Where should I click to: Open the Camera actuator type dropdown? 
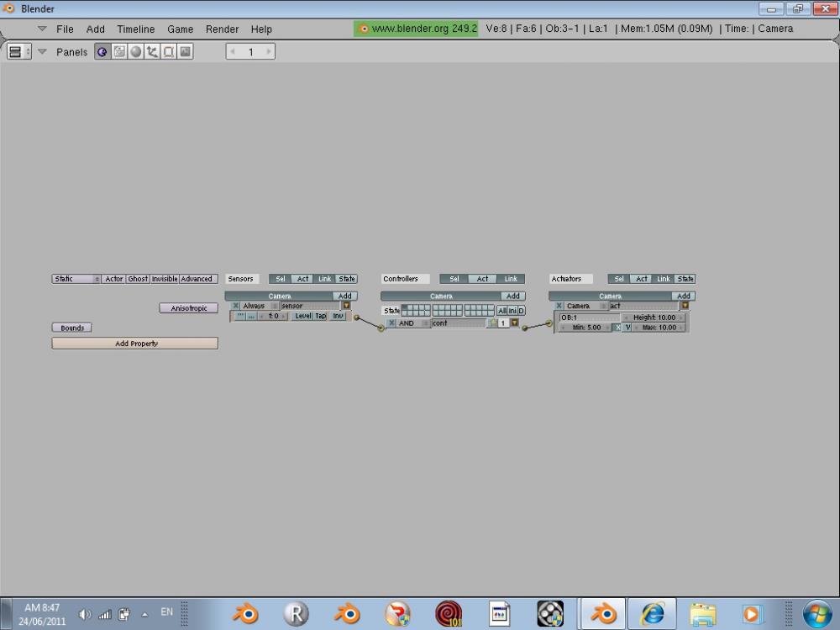coord(586,306)
